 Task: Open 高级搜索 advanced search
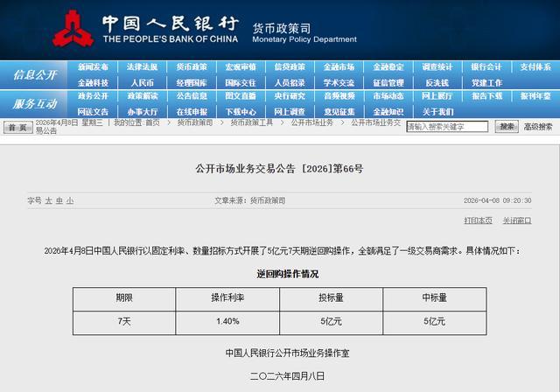point(538,127)
